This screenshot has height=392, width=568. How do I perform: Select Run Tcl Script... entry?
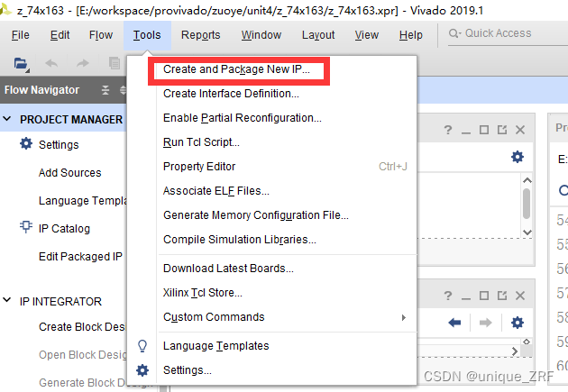coord(201,142)
